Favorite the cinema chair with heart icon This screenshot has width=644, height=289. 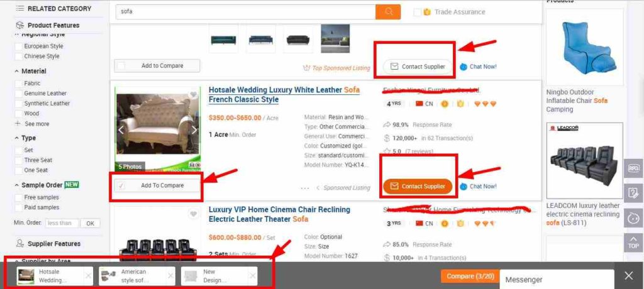194,214
